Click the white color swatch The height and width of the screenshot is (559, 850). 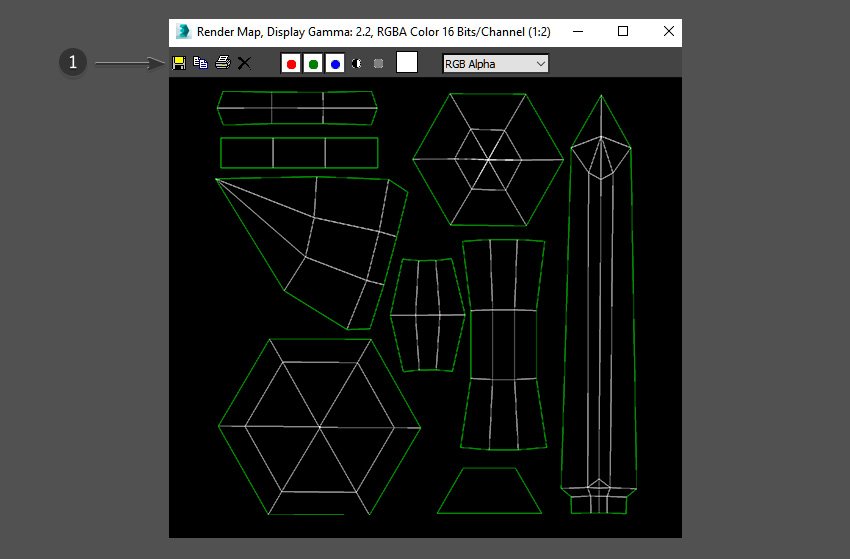click(407, 63)
